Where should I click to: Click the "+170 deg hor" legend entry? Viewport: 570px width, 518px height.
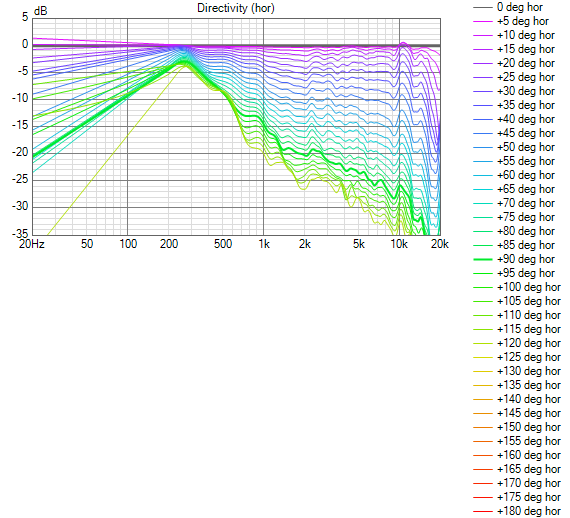[517, 483]
